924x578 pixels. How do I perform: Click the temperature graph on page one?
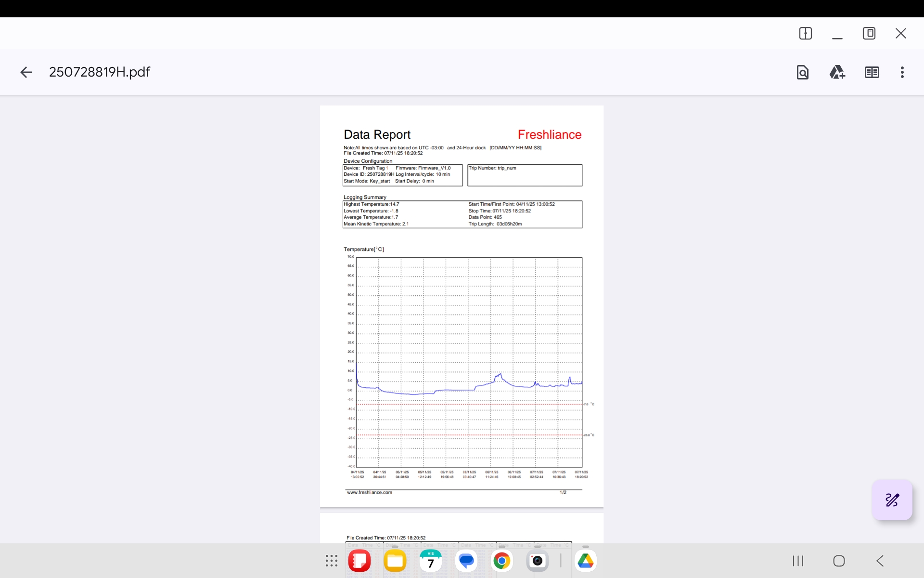coord(469,361)
